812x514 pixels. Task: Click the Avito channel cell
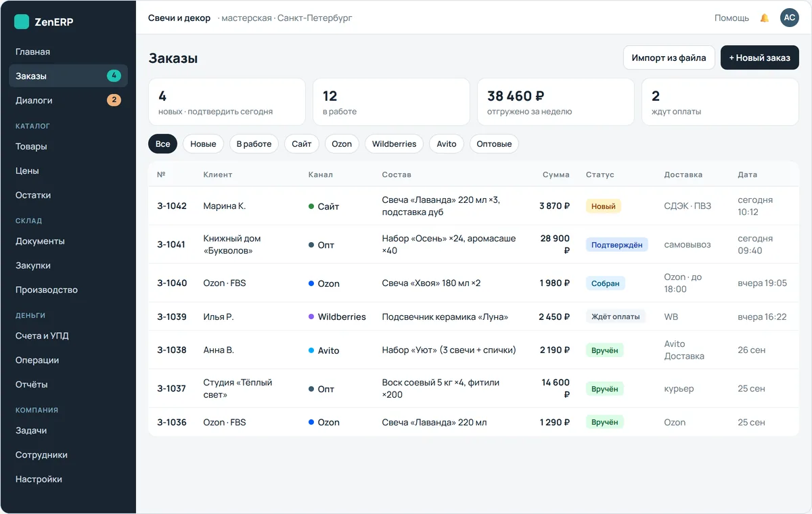(x=323, y=350)
